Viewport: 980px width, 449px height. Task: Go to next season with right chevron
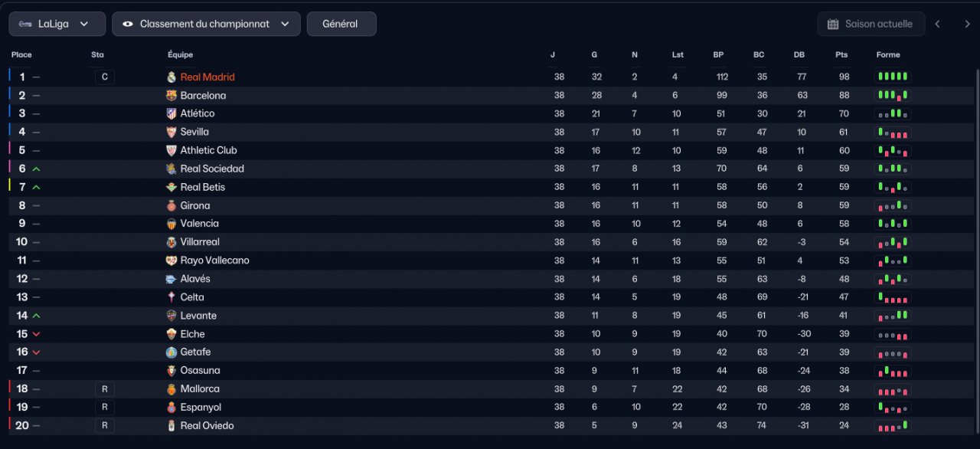tap(967, 24)
